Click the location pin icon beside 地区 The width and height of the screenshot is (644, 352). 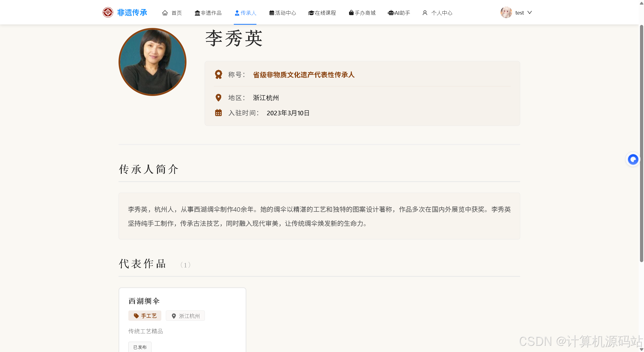coord(218,98)
